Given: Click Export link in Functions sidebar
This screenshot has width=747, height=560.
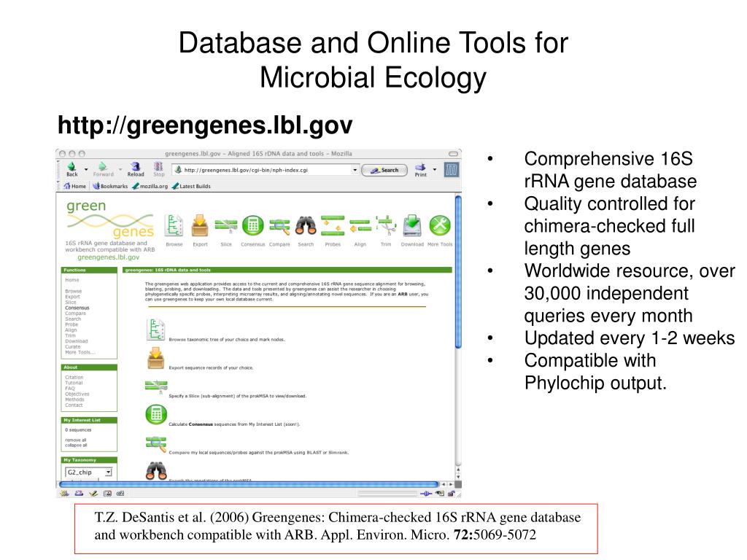Looking at the screenshot, I should click(x=72, y=297).
